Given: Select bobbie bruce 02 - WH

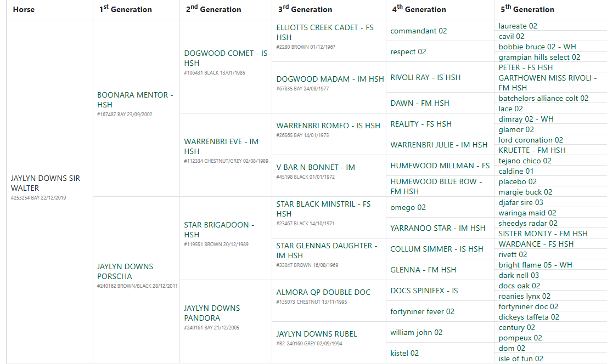Looking at the screenshot, I should coord(537,47).
